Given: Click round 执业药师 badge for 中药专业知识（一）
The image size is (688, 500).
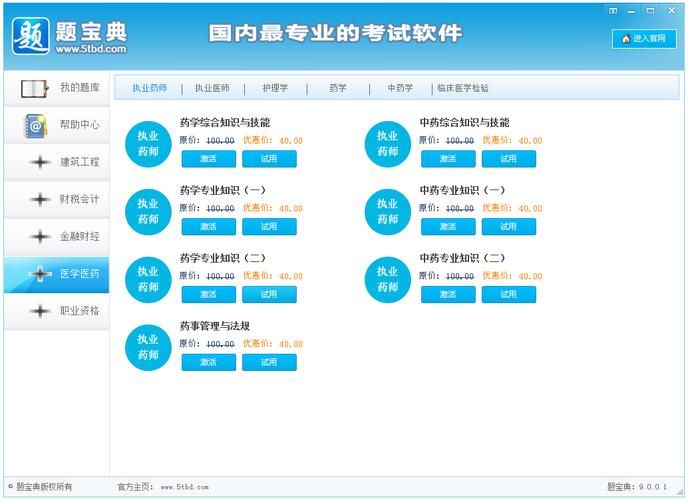Looking at the screenshot, I should (x=387, y=212).
